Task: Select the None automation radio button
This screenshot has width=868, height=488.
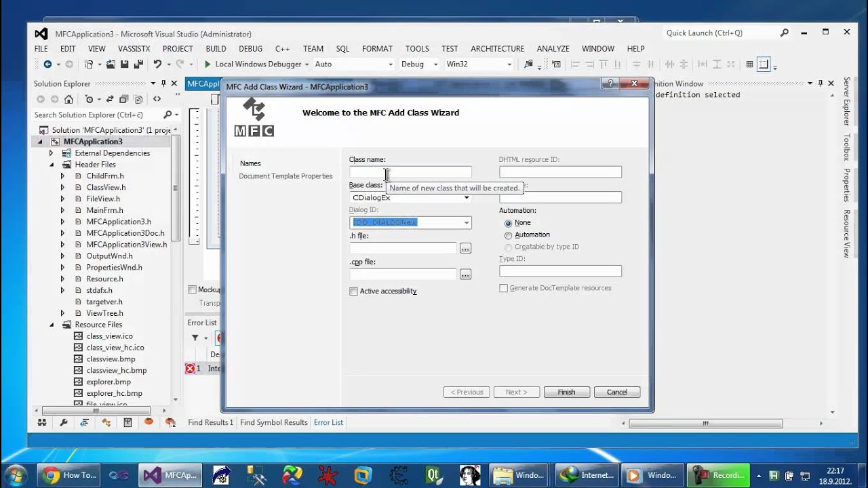Action: [508, 223]
